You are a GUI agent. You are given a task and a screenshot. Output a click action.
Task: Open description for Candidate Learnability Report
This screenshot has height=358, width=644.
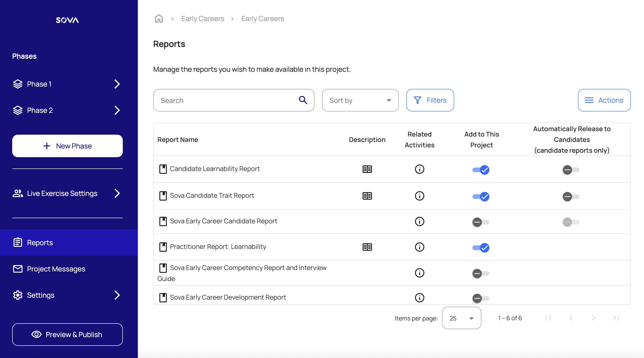point(367,169)
